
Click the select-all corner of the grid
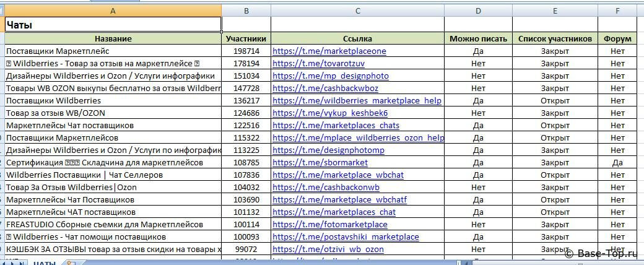(2, 10)
